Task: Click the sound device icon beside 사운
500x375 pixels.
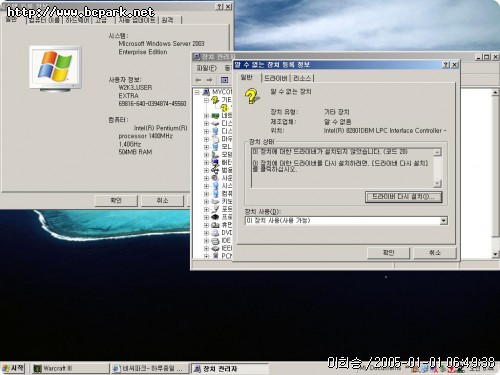Action: pyautogui.click(x=215, y=178)
